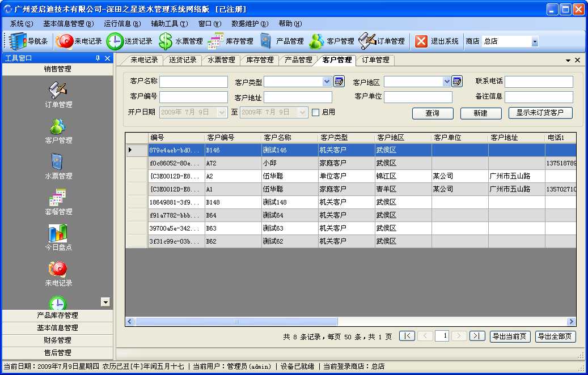Click the 查询 button
This screenshot has height=375, width=588.
[433, 113]
